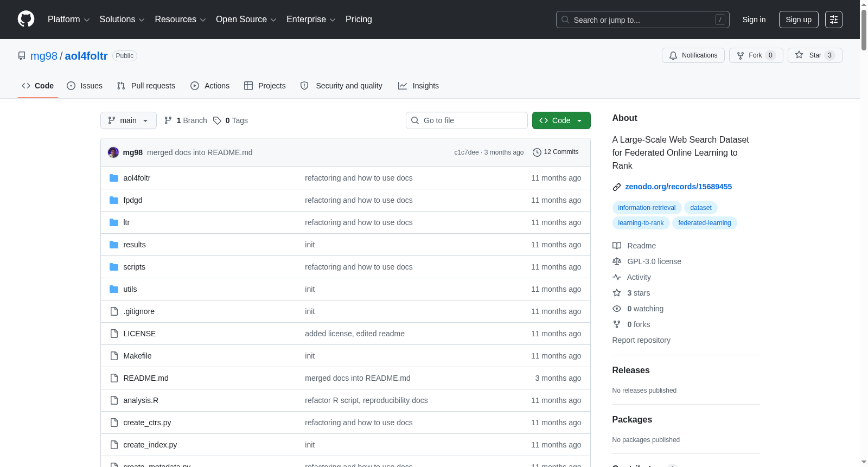Open the appearance settings icon button

pyautogui.click(x=834, y=20)
